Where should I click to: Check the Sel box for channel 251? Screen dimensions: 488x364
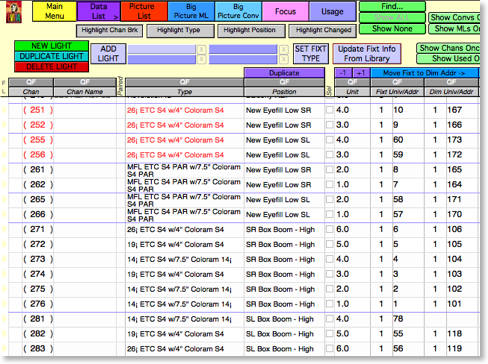click(329, 110)
